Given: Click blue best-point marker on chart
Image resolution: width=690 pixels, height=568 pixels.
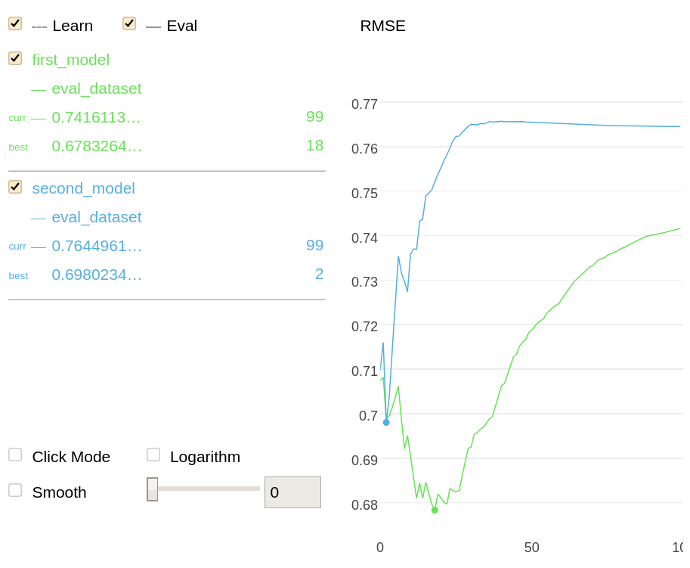Looking at the screenshot, I should [386, 422].
